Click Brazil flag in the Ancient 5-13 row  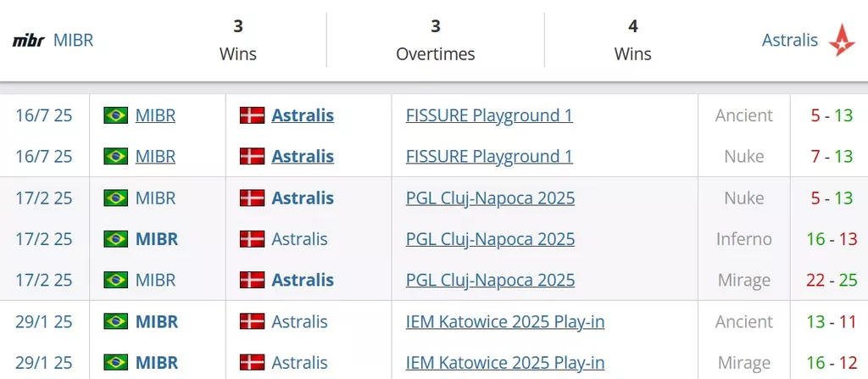coord(115,115)
